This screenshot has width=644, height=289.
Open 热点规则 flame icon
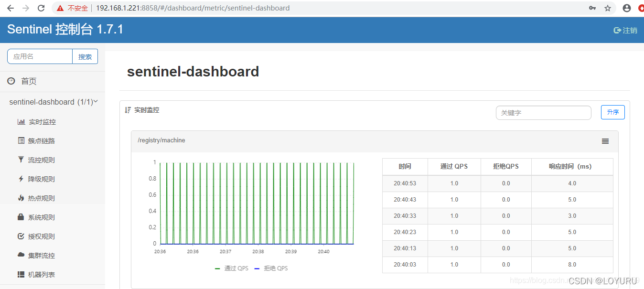21,198
